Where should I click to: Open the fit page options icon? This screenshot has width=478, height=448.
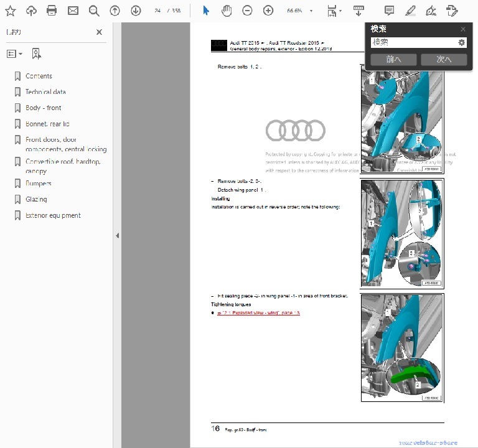(332, 11)
